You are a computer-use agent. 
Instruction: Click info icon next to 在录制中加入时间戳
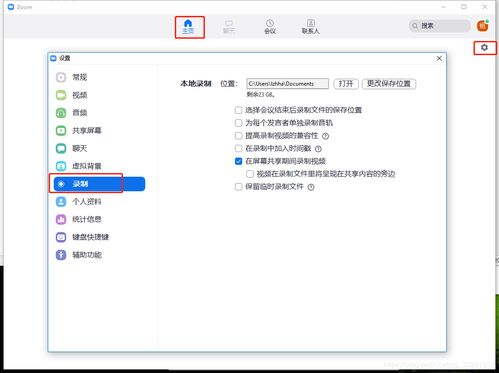(x=318, y=149)
